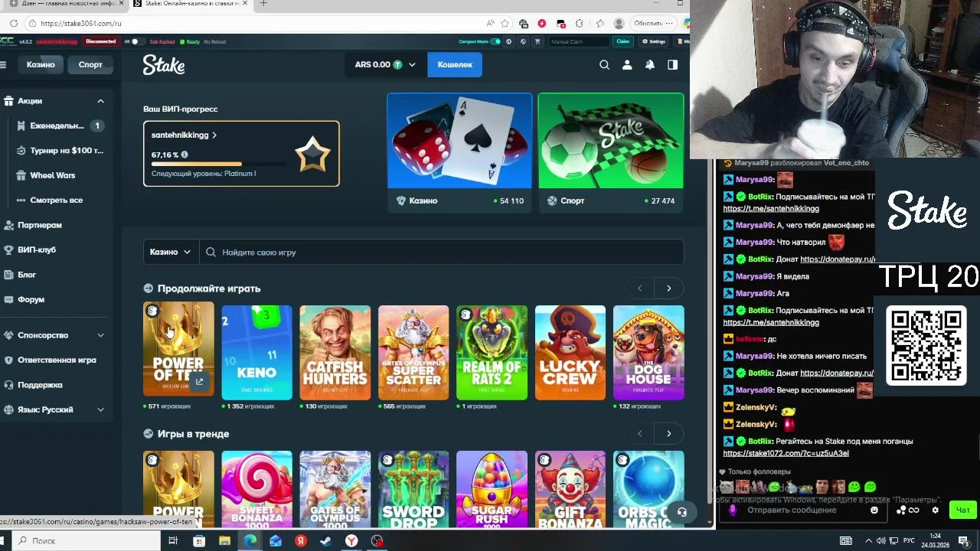Screen dimensions: 980x551
Task: Open File Explorer from the taskbar
Action: [x=224, y=541]
